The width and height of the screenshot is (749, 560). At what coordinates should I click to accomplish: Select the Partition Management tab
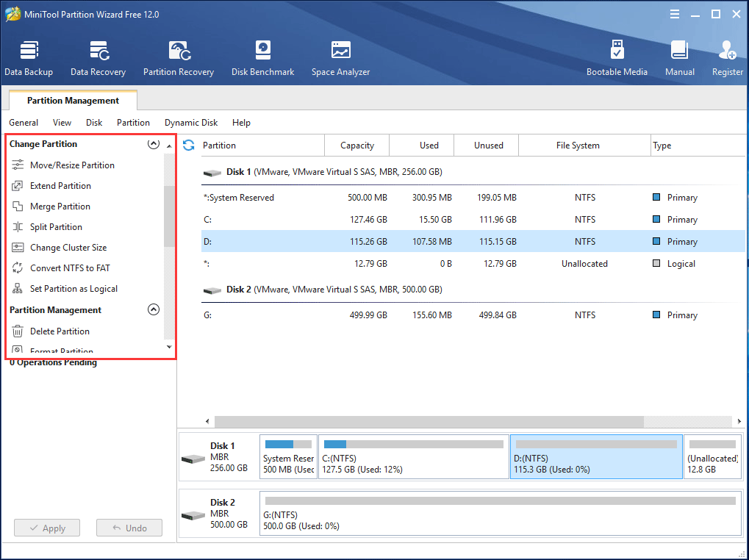pos(73,100)
